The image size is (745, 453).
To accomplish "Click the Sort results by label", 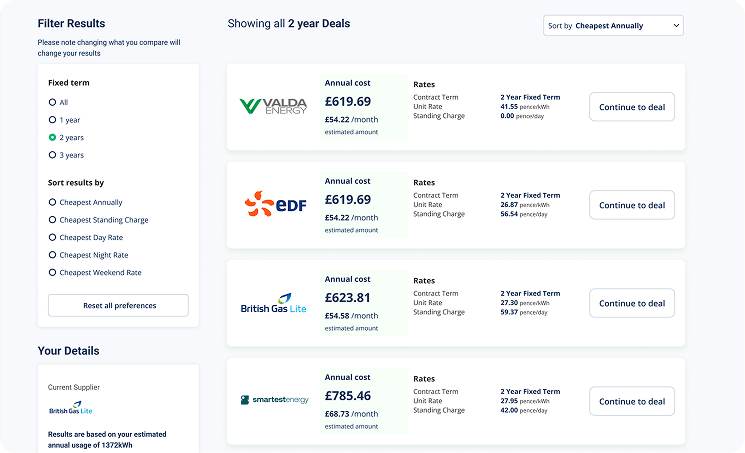I will 76,183.
